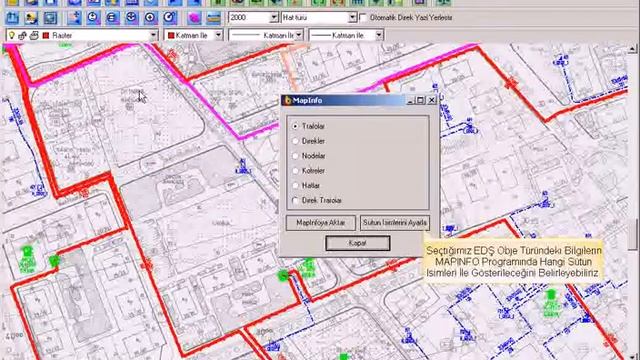Image resolution: width=640 pixels, height=360 pixels.
Task: Maximize the MapInfo dialog
Action: pyautogui.click(x=421, y=100)
